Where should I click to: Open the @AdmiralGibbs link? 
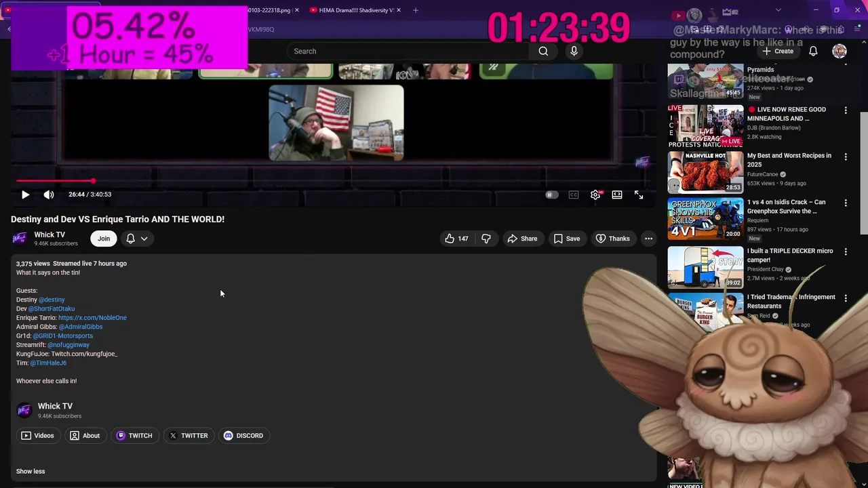coord(81,327)
